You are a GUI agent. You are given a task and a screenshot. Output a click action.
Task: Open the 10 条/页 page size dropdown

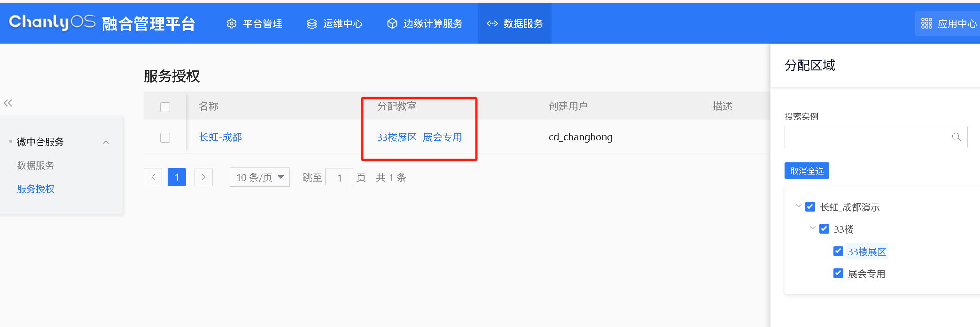(259, 177)
